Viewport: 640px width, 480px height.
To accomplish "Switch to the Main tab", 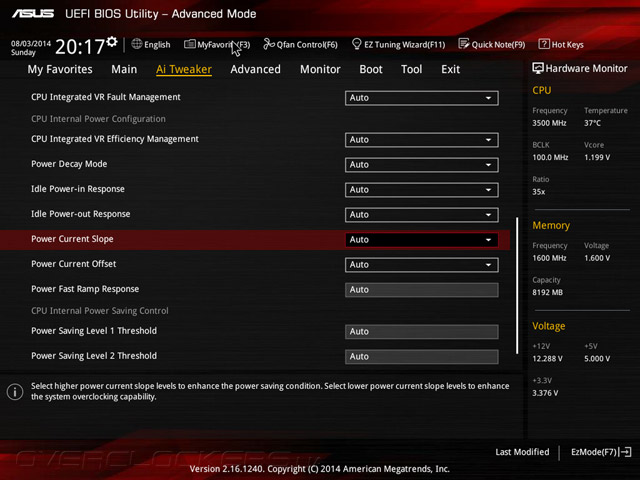I will point(124,69).
